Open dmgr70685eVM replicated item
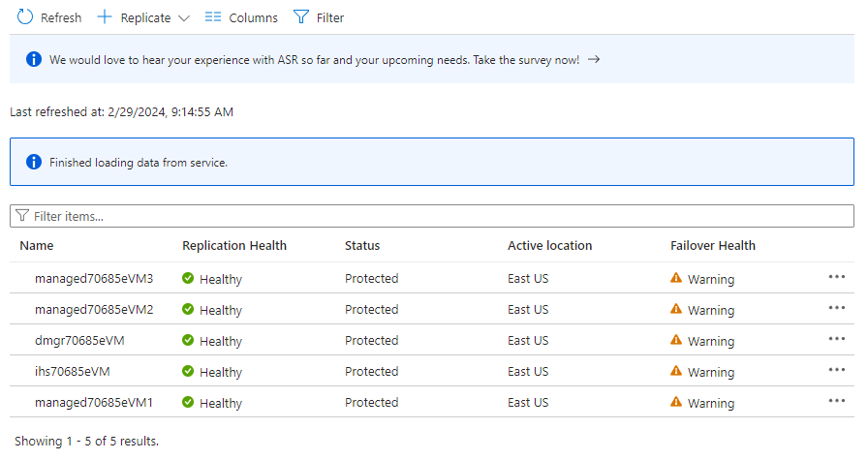Viewport: 868px width, 460px height. (x=79, y=341)
